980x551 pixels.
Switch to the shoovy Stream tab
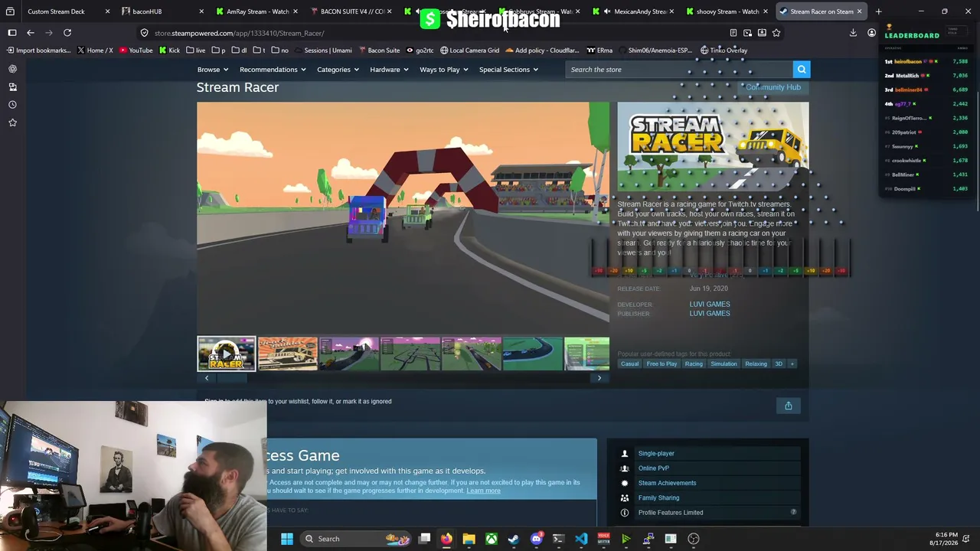727,11
